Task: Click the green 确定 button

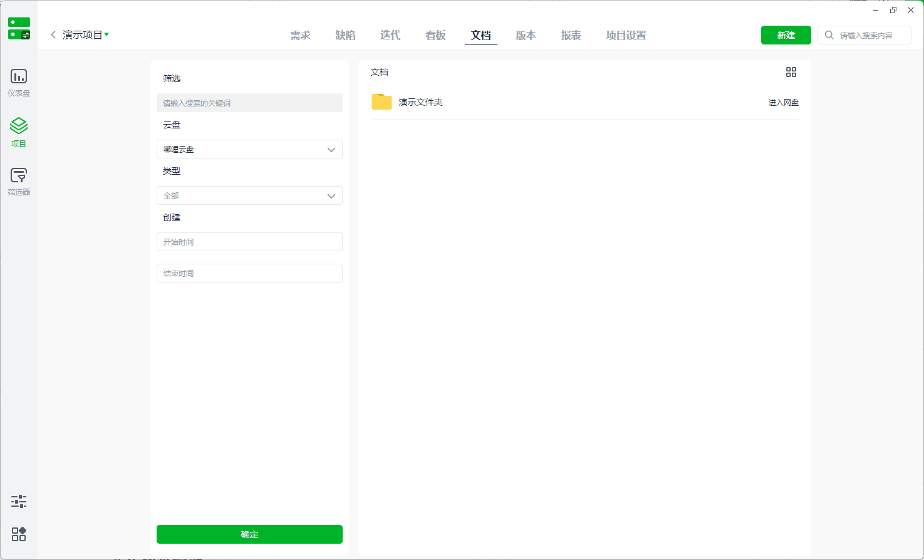Action: coord(249,534)
